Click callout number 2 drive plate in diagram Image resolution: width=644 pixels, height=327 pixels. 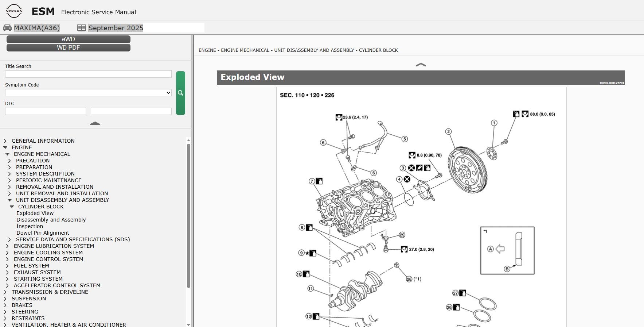(448, 131)
